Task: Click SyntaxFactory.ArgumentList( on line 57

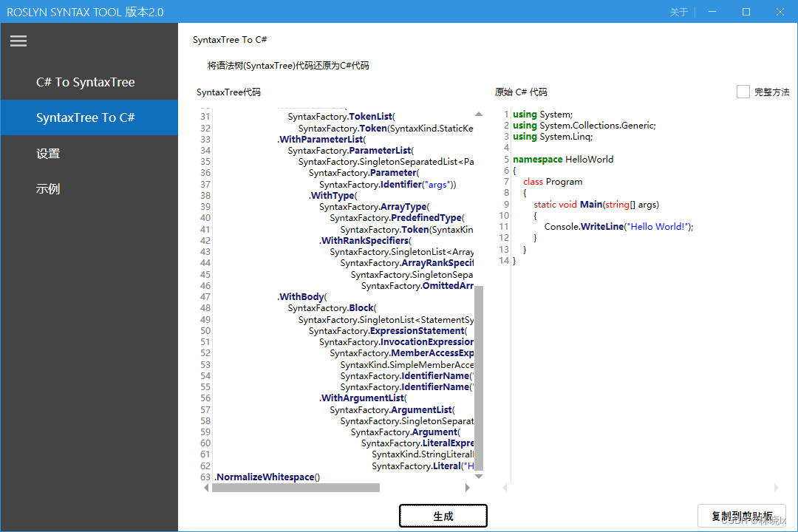Action: point(392,410)
